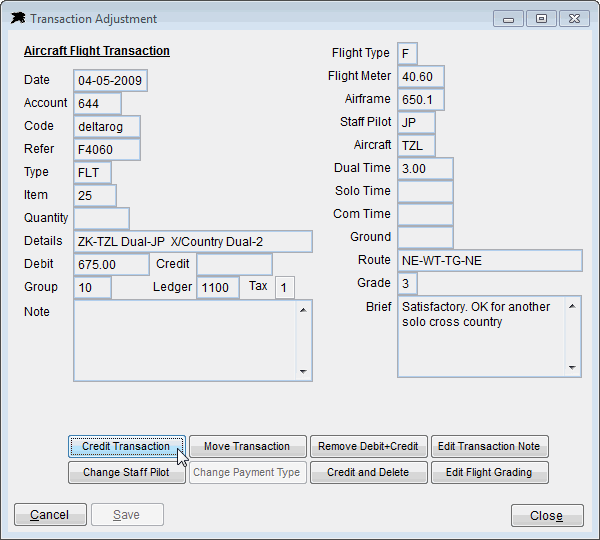Viewport: 600px width, 540px height.
Task: Click the Close button at bottom right
Action: click(547, 516)
